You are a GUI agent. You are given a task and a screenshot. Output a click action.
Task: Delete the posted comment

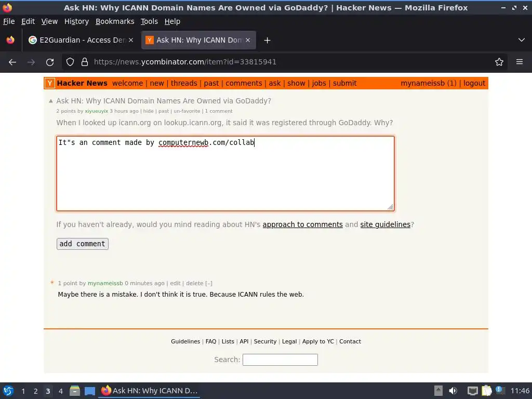(x=195, y=283)
